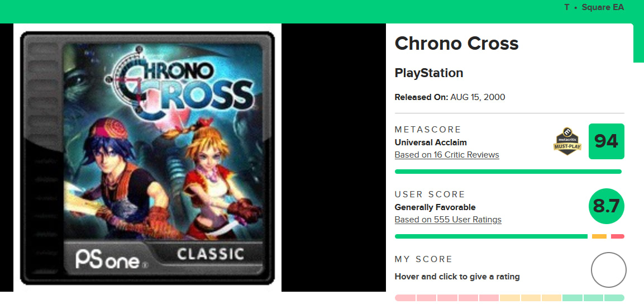
Task: Click the green Metascore 94 box
Action: tap(606, 141)
